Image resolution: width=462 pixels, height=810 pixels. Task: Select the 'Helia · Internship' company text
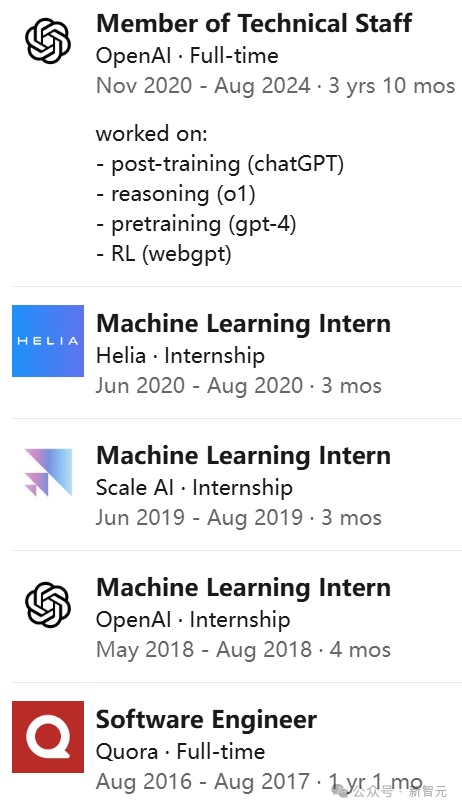(180, 356)
